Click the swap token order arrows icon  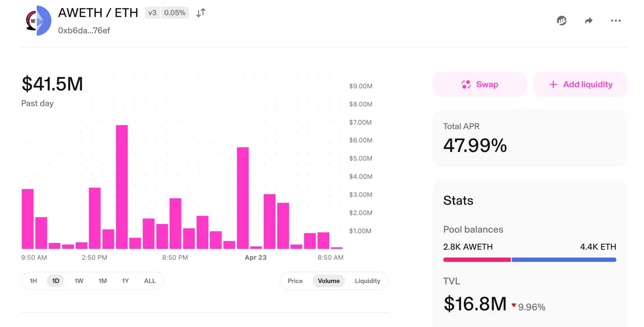click(201, 13)
